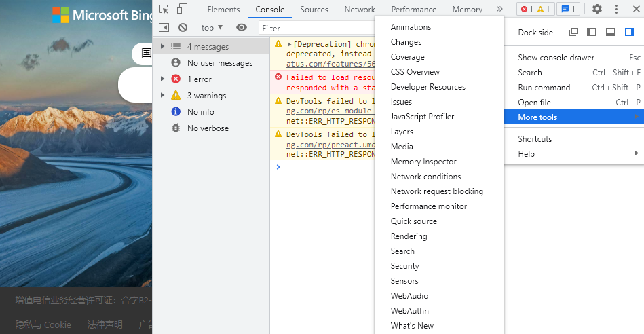
Task: Choose dock to left icon
Action: [592, 32]
